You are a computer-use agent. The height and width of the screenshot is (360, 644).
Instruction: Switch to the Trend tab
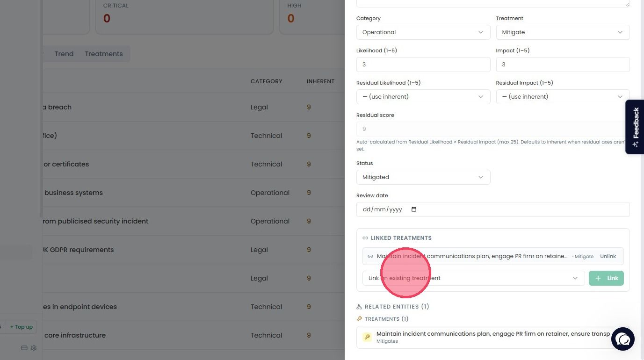tap(64, 54)
